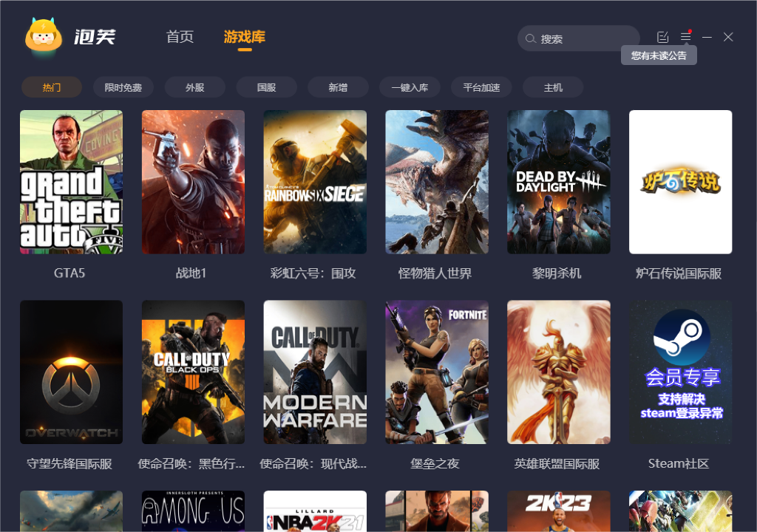Click the 彩虹六号：围攻 title text
Screen dimensions: 757x532
click(313, 273)
